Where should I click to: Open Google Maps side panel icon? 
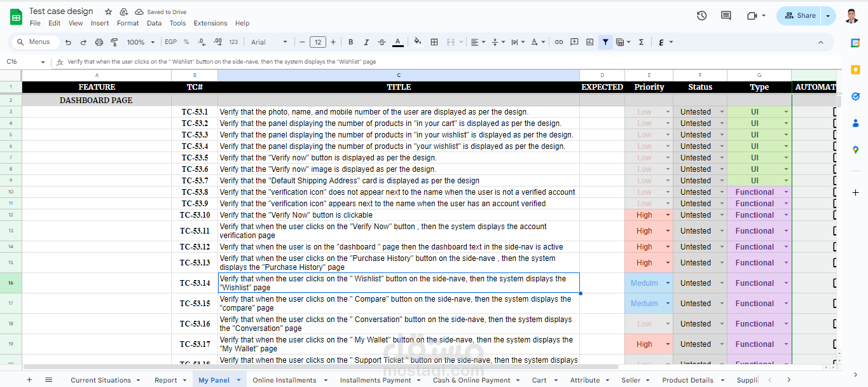[855, 150]
